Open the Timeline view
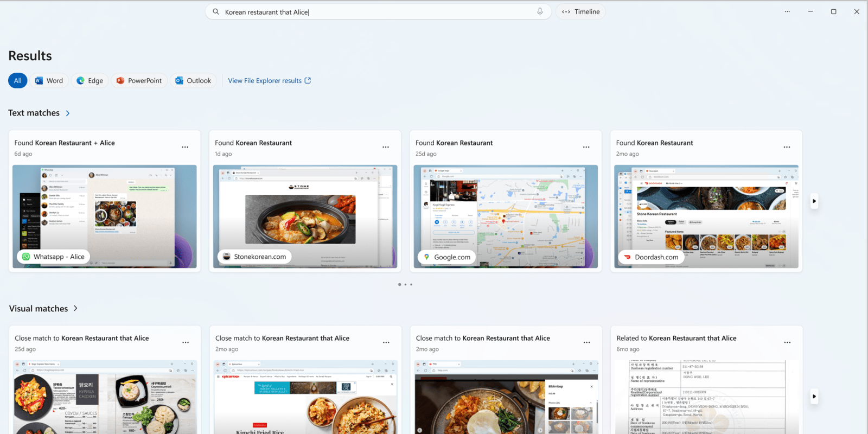Image resolution: width=868 pixels, height=434 pixels. click(580, 11)
